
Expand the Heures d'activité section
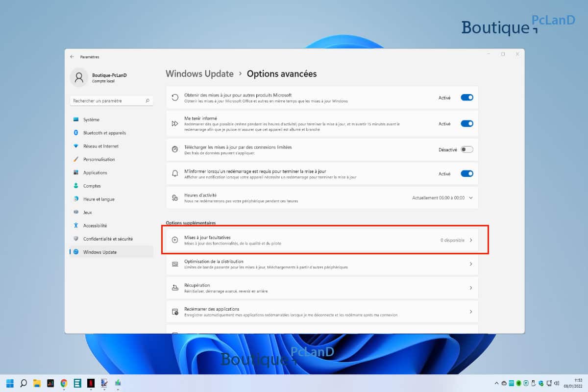[470, 198]
